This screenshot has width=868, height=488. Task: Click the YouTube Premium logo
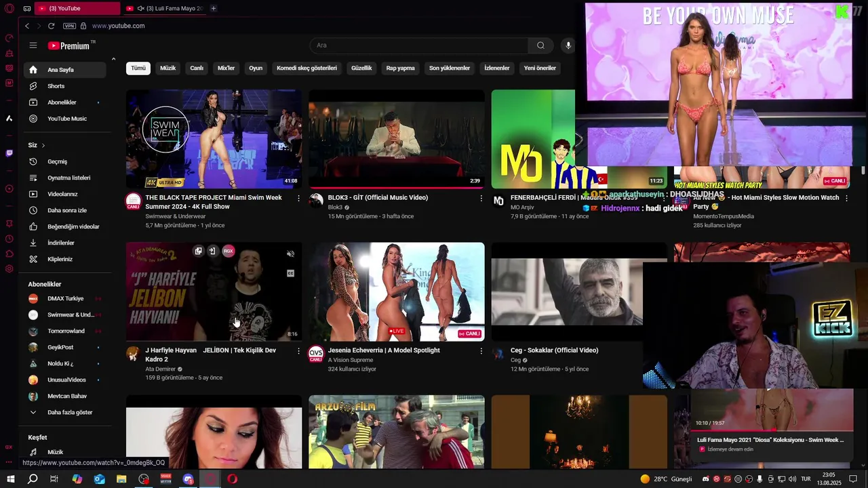[68, 45]
